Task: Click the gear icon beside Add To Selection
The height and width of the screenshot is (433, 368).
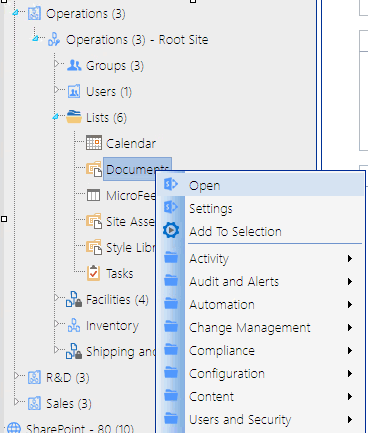Action: [171, 230]
